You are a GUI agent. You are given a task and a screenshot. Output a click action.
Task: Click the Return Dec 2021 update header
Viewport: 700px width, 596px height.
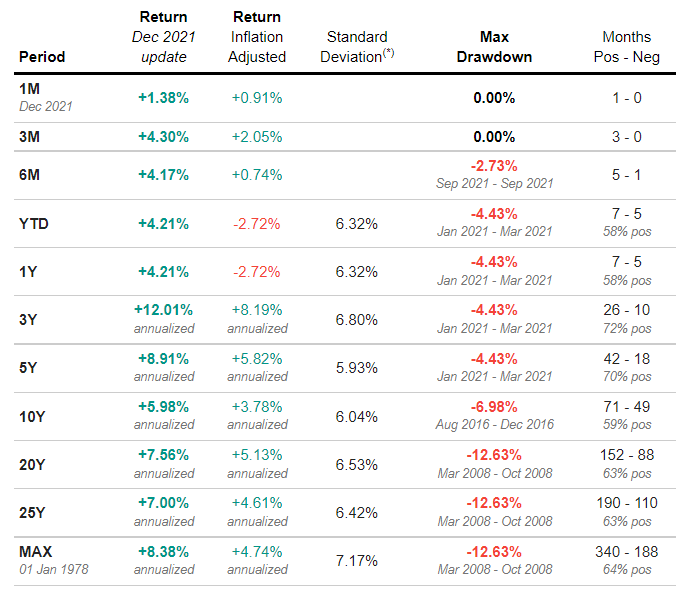pos(164,37)
